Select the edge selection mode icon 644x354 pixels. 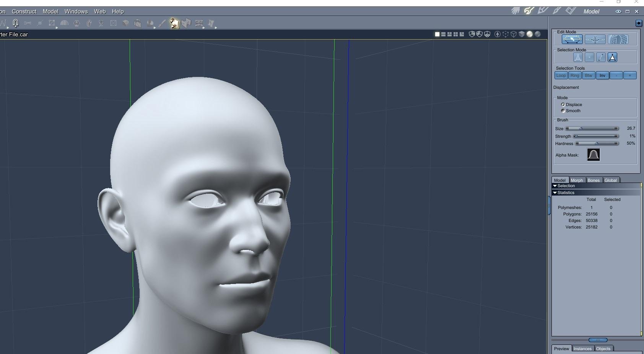click(x=601, y=57)
